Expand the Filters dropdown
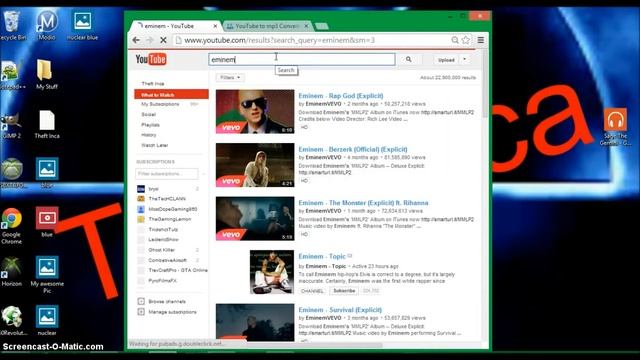 coord(230,77)
